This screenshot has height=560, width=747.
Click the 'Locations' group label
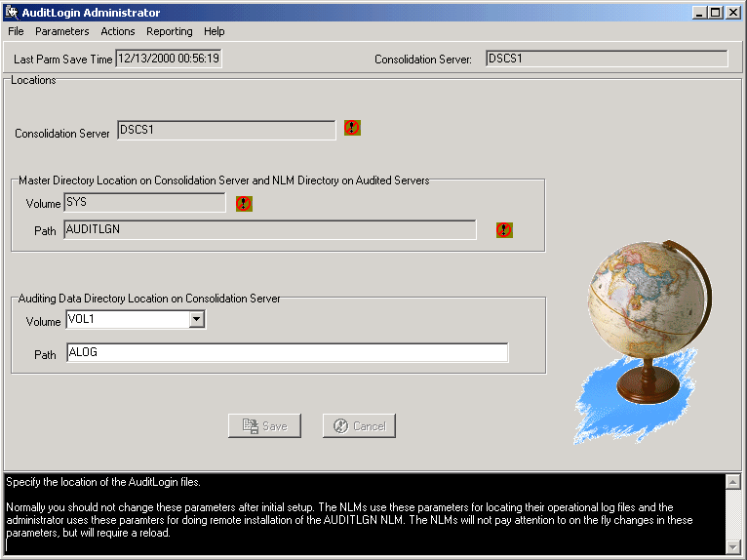point(33,80)
